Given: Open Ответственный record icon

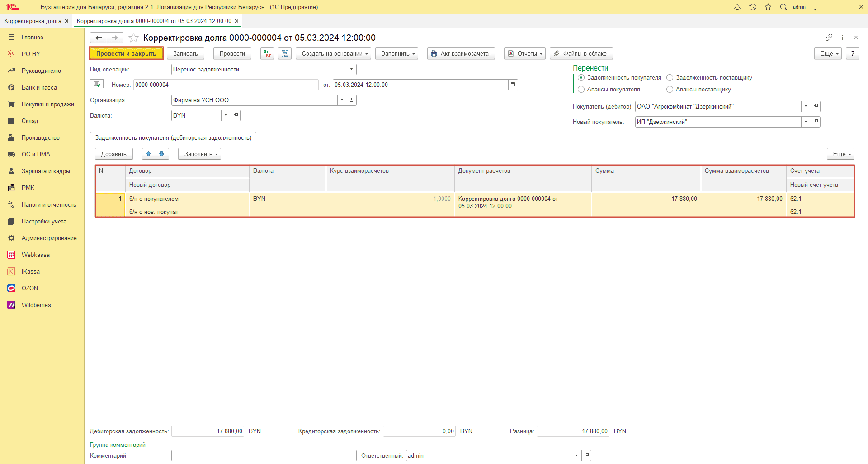Looking at the screenshot, I should (x=586, y=455).
